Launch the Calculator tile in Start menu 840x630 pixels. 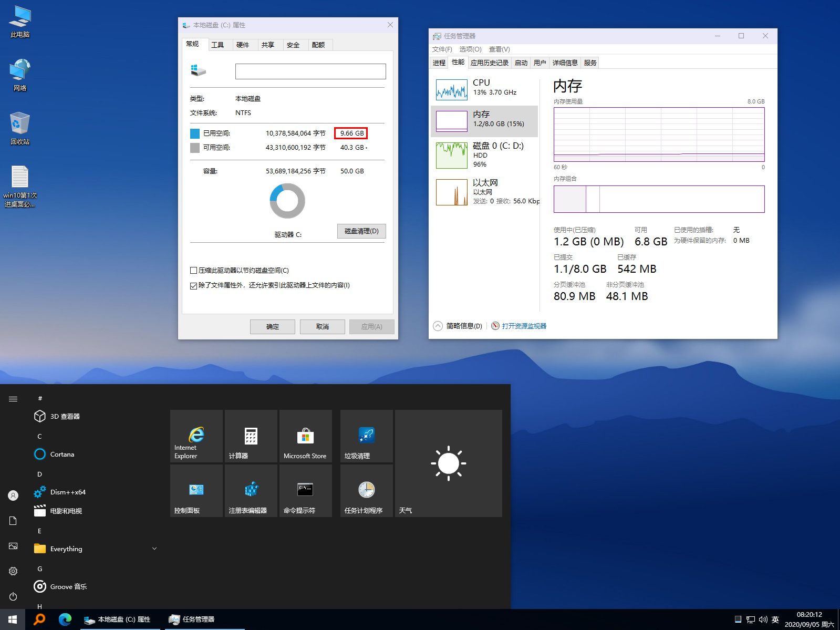tap(251, 436)
